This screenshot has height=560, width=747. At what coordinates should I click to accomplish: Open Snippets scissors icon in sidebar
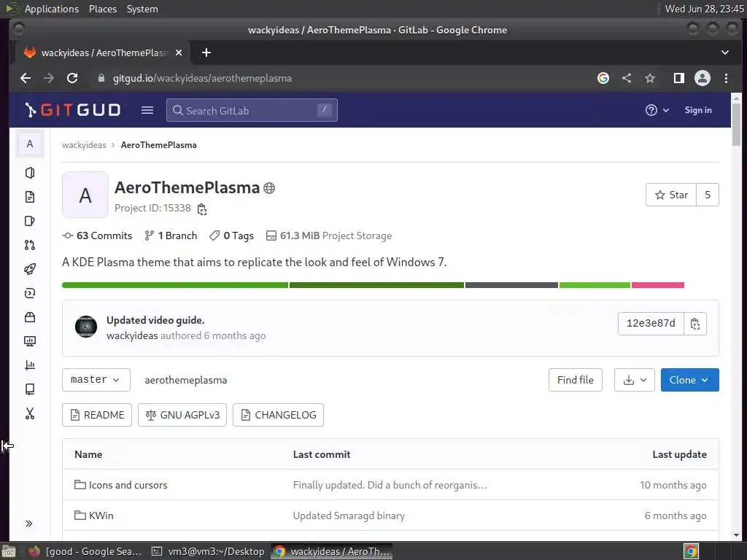(x=30, y=413)
